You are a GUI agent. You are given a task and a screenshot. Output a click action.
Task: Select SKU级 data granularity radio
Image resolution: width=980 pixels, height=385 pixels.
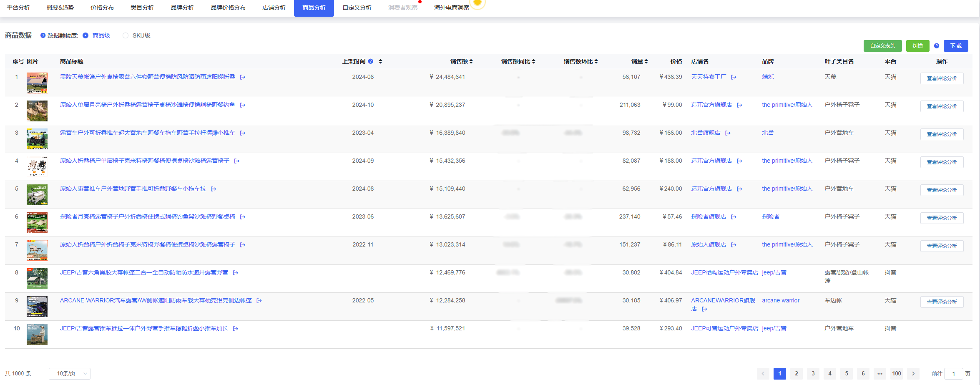(x=126, y=35)
